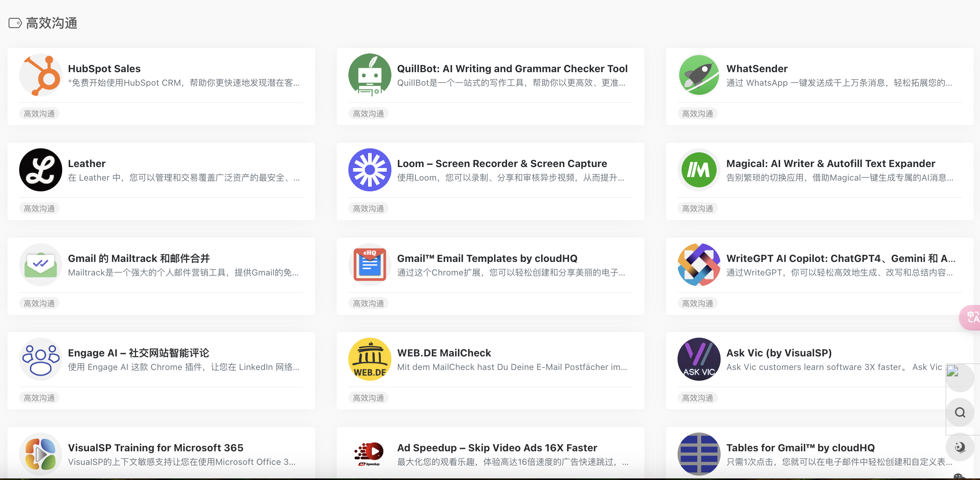The width and height of the screenshot is (980, 480).
Task: Click the tag icon beside 高效沟通 heading
Action: pyautogui.click(x=15, y=23)
